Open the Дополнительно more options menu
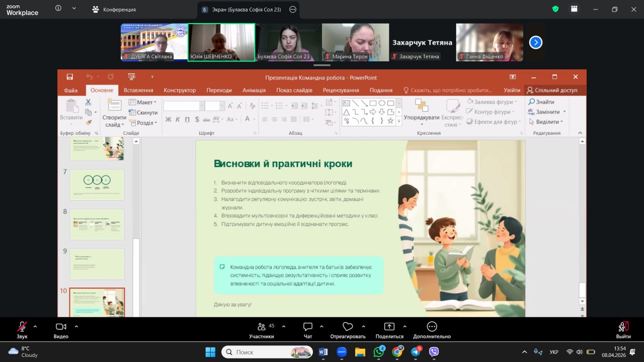The height and width of the screenshot is (362, 644). click(432, 327)
